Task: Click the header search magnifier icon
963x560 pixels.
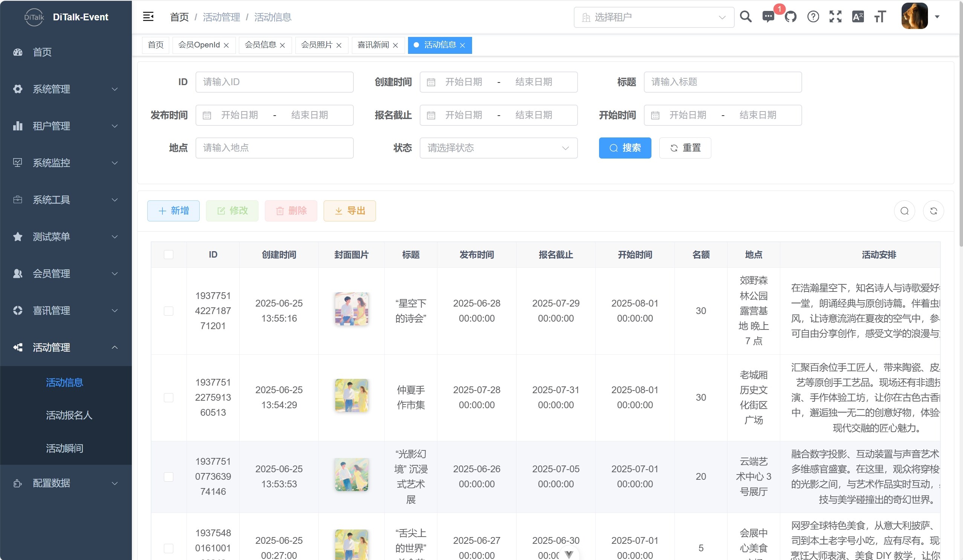Action: click(745, 17)
